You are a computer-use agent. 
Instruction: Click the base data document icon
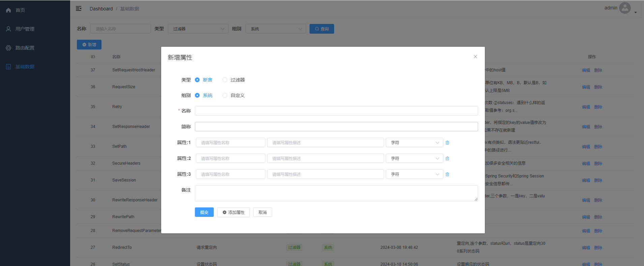pyautogui.click(x=8, y=67)
